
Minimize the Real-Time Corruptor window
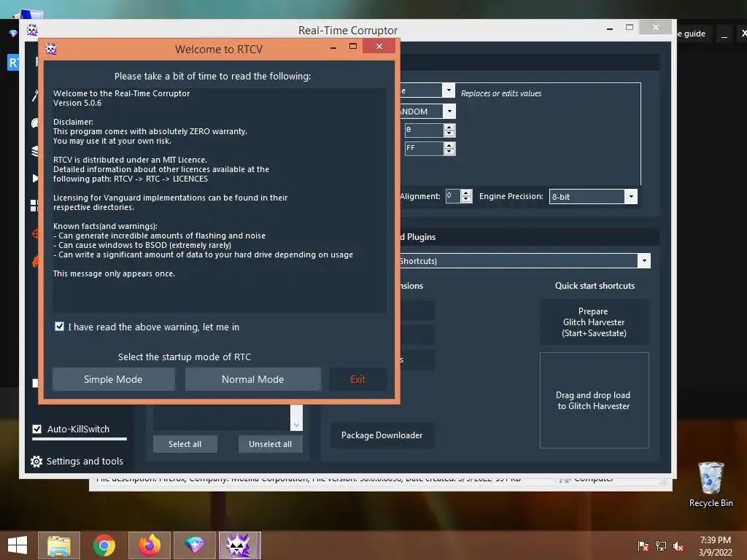[x=610, y=28]
